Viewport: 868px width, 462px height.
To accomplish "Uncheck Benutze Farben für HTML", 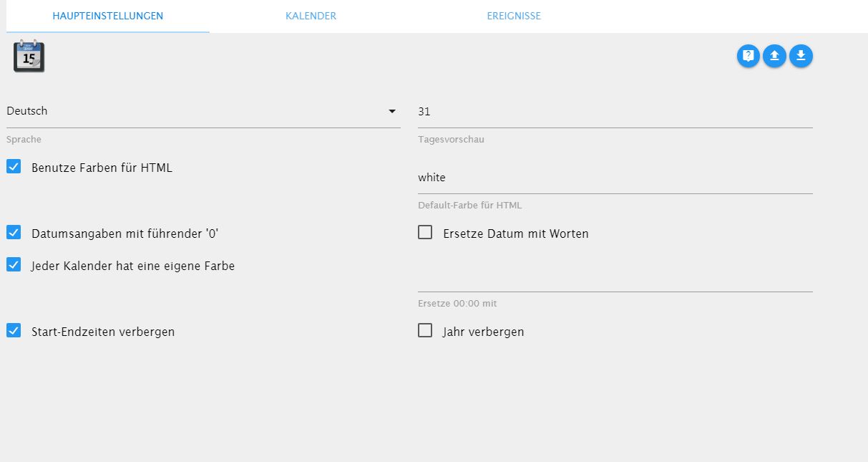I will point(14,167).
